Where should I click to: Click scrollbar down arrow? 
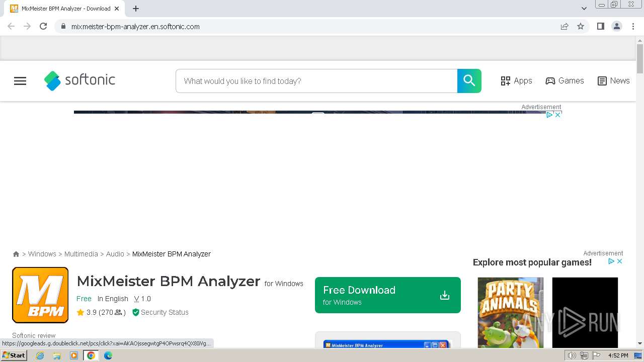pos(640,343)
